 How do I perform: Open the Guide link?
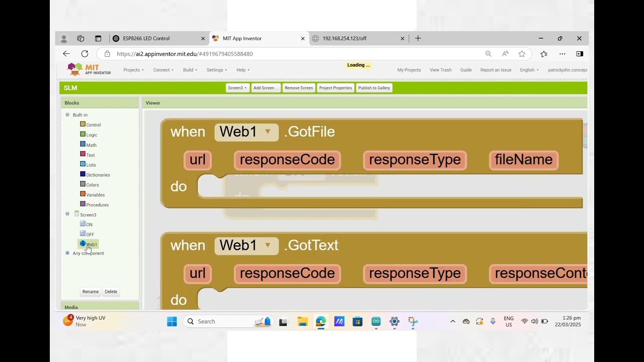[x=466, y=70]
